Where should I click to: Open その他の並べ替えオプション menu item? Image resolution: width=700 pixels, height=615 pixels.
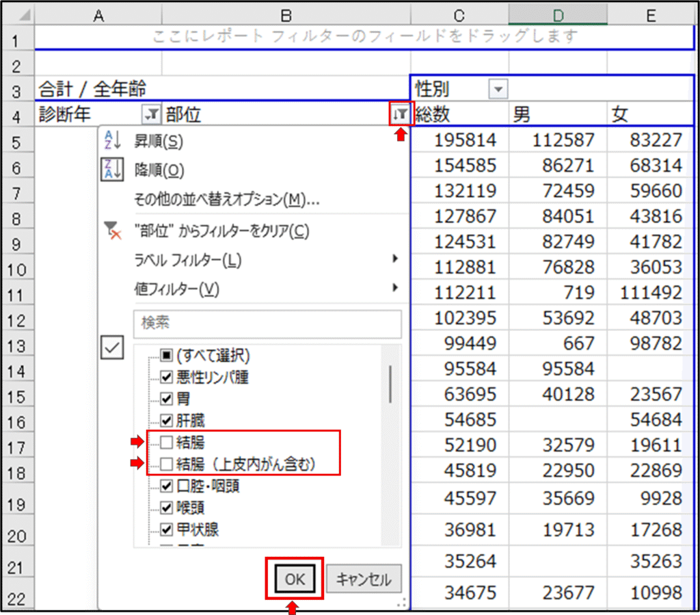(x=227, y=200)
